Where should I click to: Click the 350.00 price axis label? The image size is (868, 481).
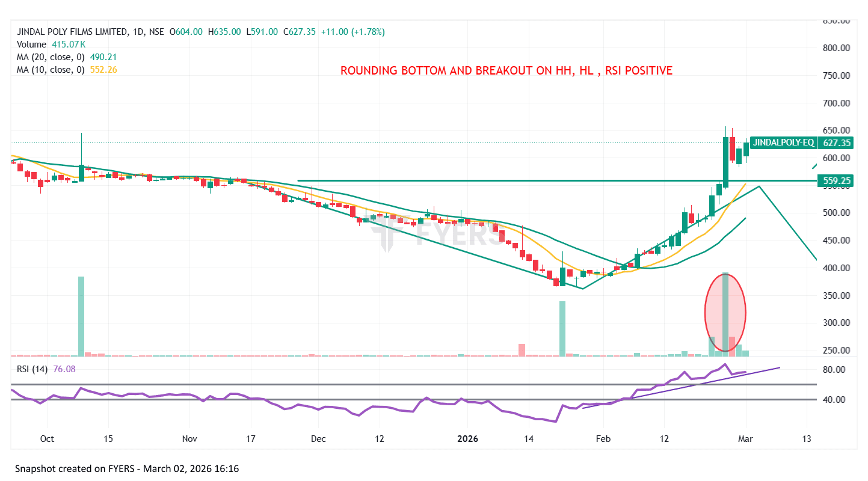(x=836, y=296)
